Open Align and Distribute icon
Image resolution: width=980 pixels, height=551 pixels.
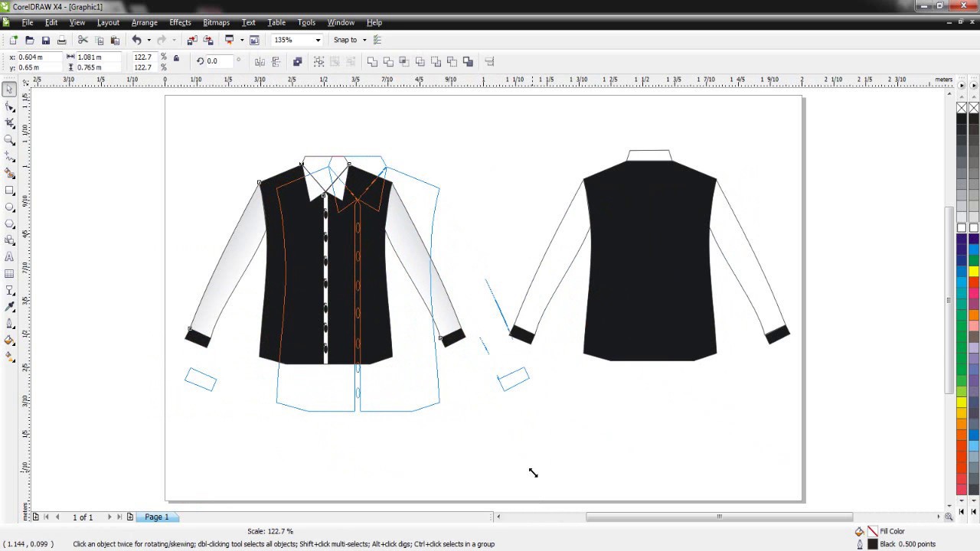[x=490, y=61]
